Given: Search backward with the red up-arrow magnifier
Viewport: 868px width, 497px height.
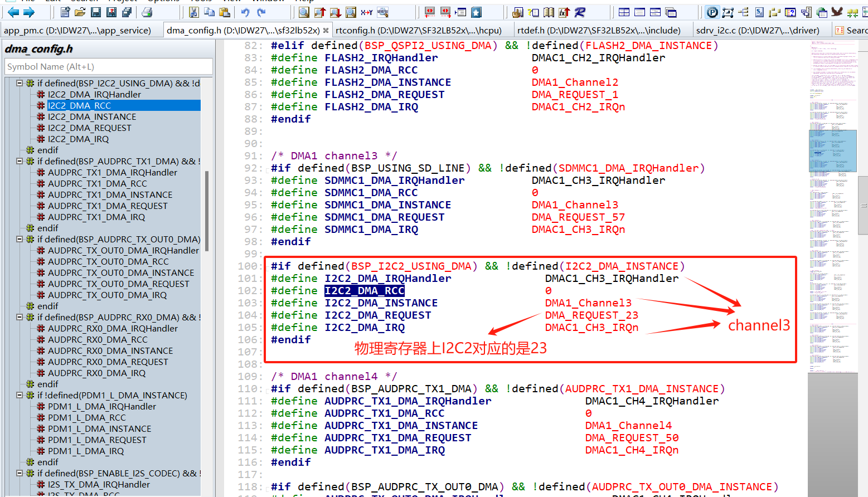Looking at the screenshot, I should tap(319, 12).
